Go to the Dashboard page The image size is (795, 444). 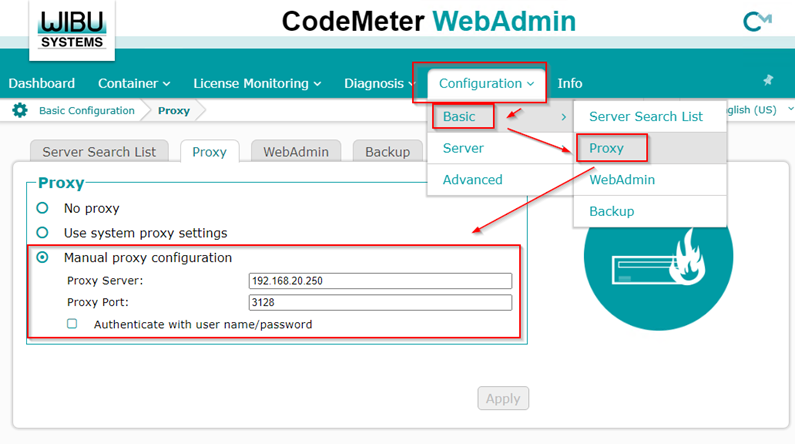pos(42,83)
